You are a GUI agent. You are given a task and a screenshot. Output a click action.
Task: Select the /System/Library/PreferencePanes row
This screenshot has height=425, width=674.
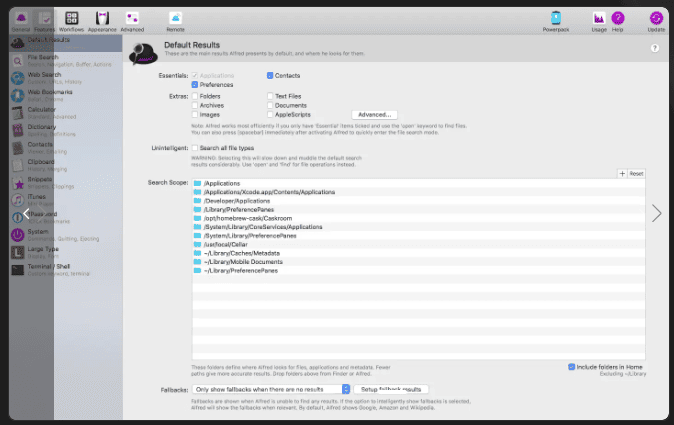pyautogui.click(x=418, y=236)
